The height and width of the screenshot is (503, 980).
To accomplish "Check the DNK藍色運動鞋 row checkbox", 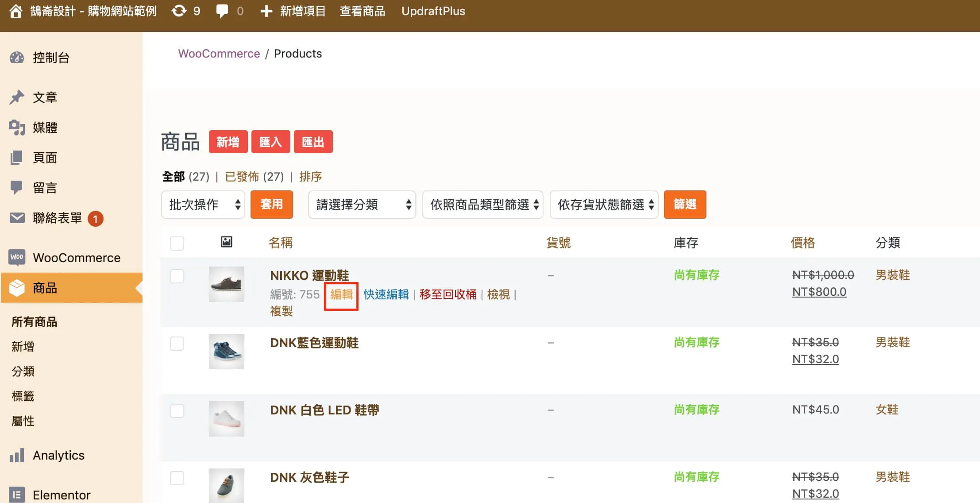I will coord(177,344).
